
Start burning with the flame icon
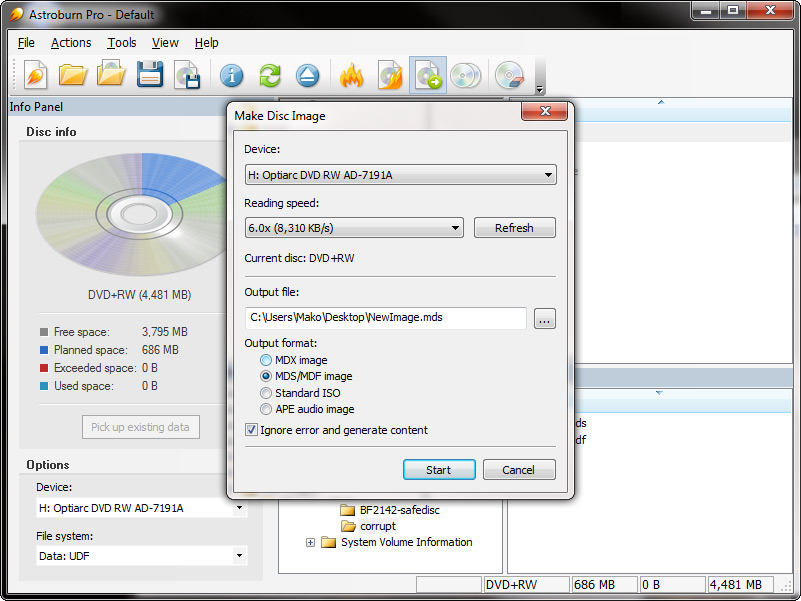click(351, 75)
